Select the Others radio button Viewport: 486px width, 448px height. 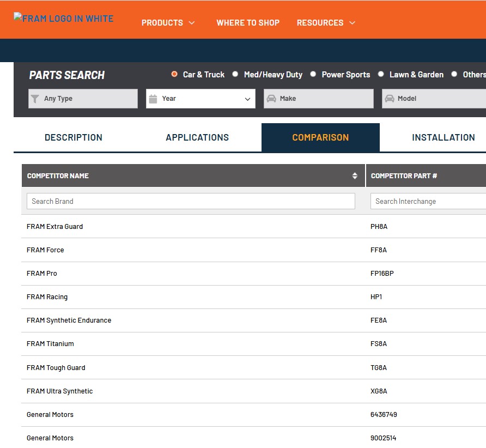click(454, 74)
